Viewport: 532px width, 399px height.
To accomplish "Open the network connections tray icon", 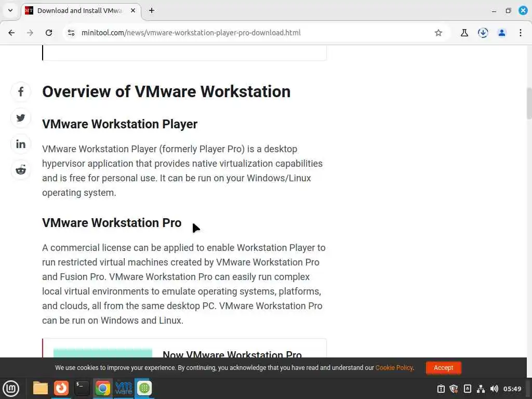I will pyautogui.click(x=481, y=389).
